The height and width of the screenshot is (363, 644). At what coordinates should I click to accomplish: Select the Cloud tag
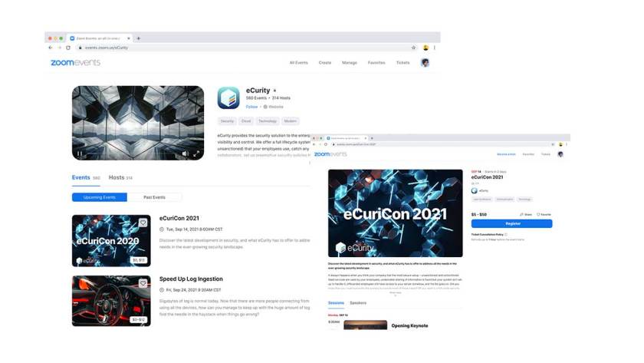246,121
